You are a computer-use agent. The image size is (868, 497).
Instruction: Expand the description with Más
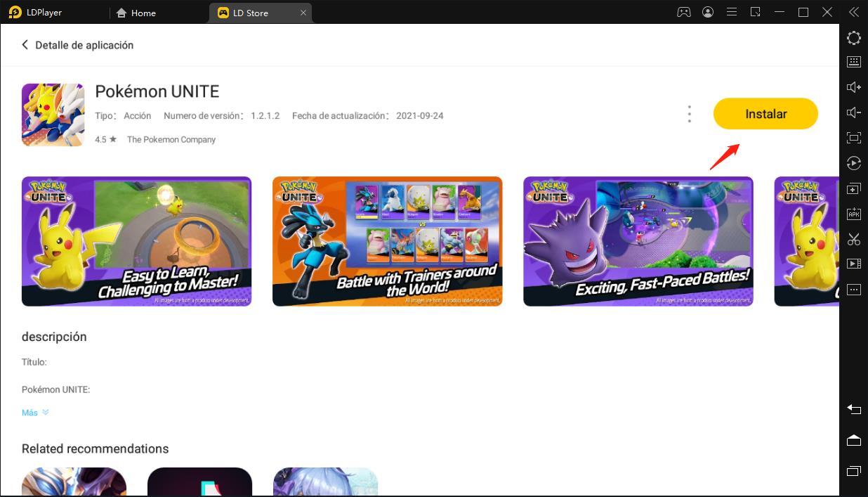coord(35,413)
